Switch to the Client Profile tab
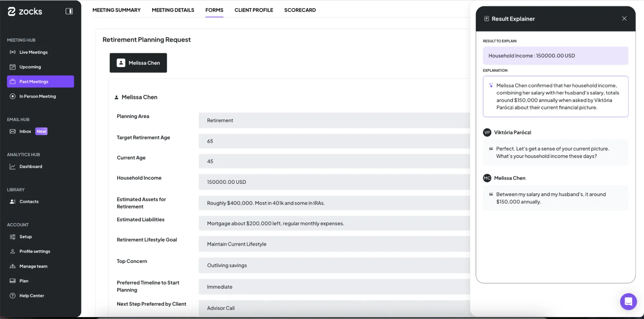 coord(254,10)
